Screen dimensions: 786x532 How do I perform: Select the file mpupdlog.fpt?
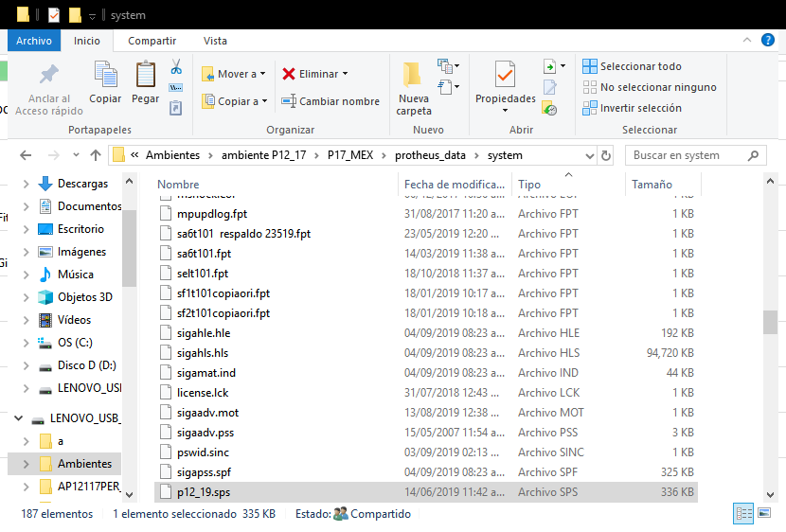(212, 214)
